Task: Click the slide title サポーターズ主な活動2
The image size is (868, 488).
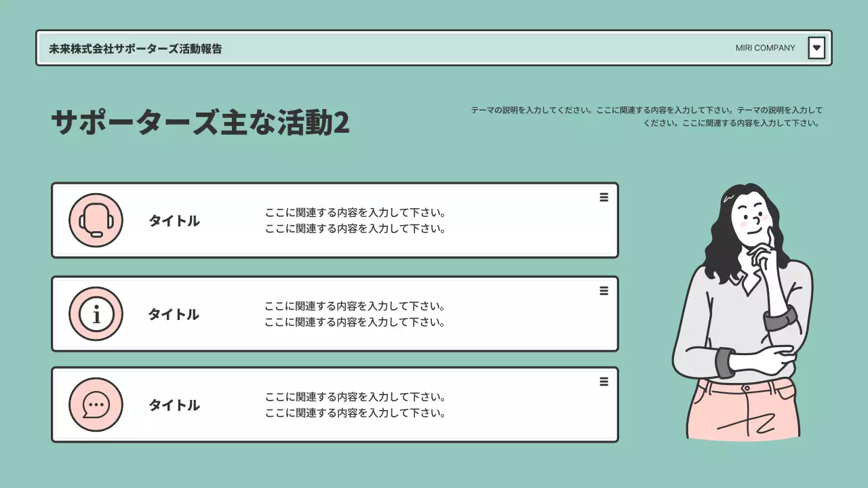Action: 201,124
